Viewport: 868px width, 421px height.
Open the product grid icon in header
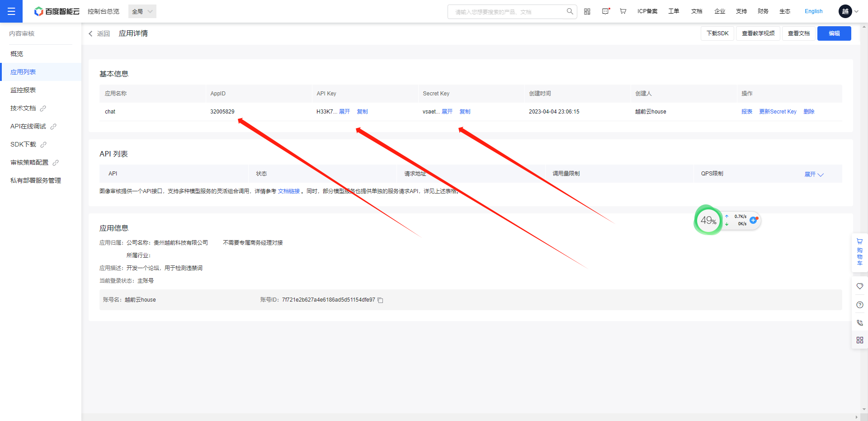587,11
